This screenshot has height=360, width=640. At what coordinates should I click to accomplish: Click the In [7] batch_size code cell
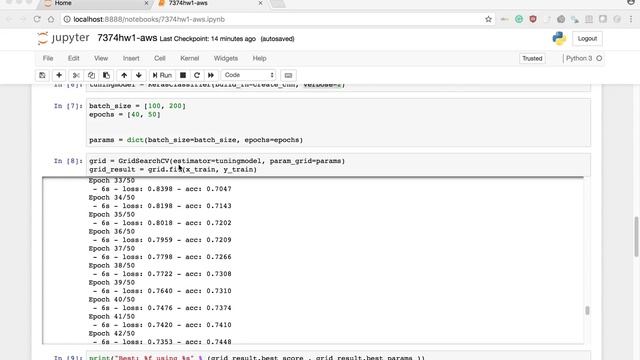point(338,122)
